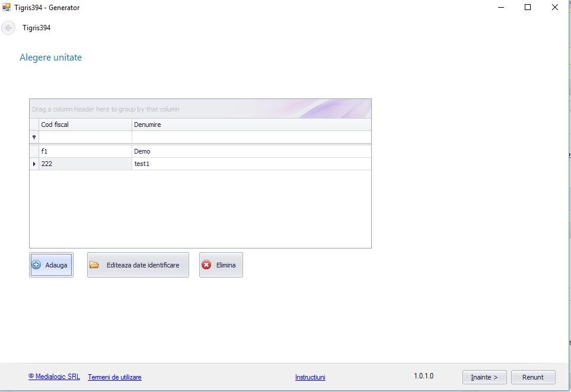This screenshot has height=392, width=571.
Task: Select the Demo unit row
Action: [x=142, y=151]
